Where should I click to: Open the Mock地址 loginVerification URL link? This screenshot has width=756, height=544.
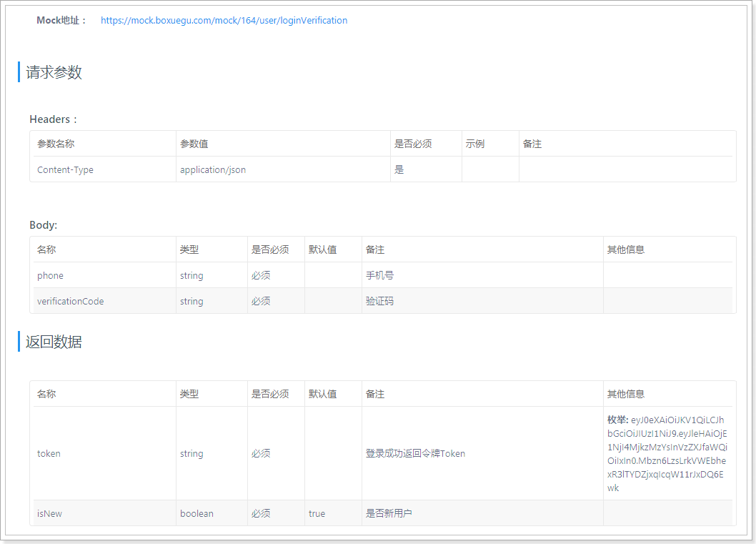tap(224, 20)
